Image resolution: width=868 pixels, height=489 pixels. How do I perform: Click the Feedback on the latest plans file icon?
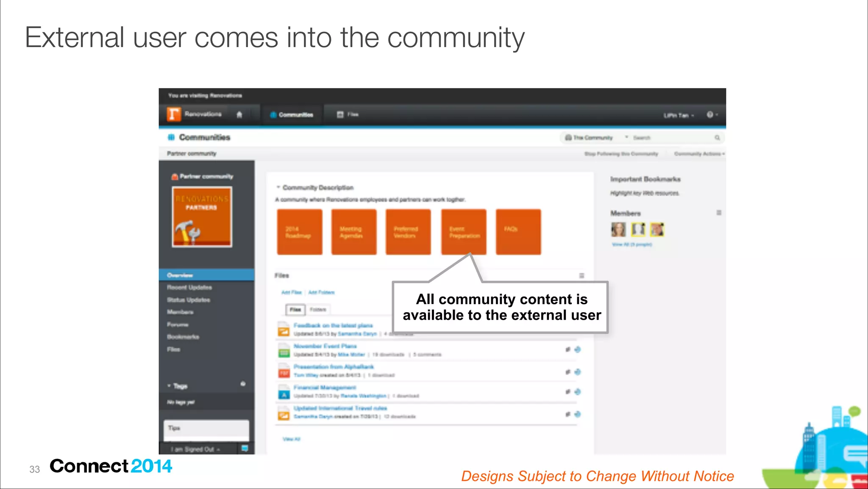[284, 330]
